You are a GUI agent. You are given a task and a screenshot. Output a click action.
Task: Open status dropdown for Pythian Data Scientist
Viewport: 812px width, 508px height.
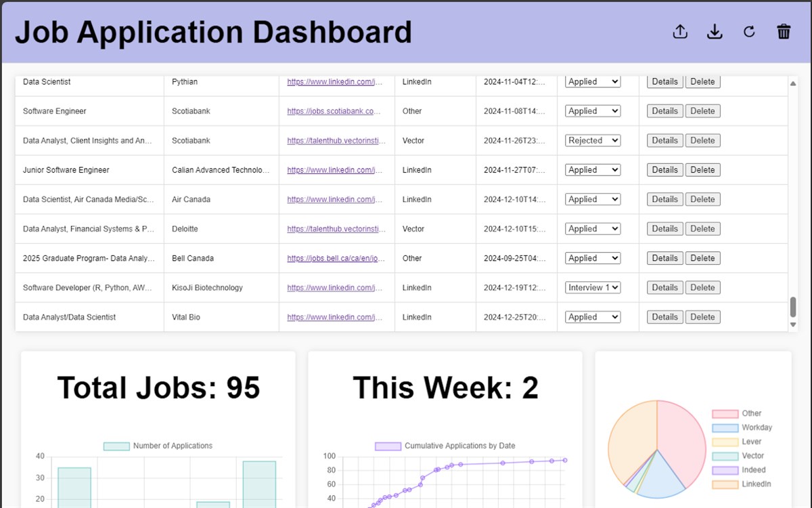point(593,81)
